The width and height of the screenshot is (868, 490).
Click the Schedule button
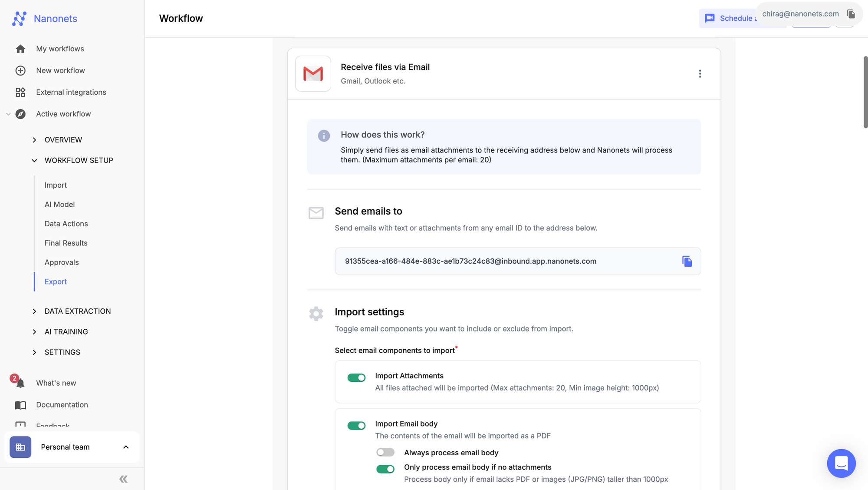730,18
